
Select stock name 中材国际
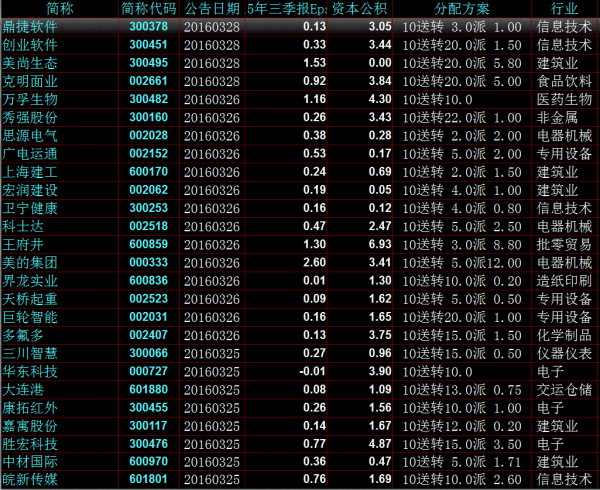30,462
